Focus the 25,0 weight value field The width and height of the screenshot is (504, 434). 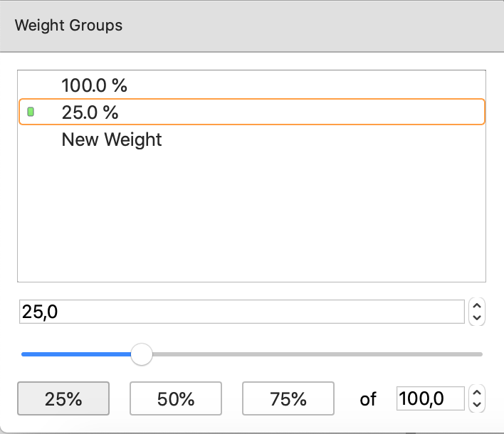241,312
